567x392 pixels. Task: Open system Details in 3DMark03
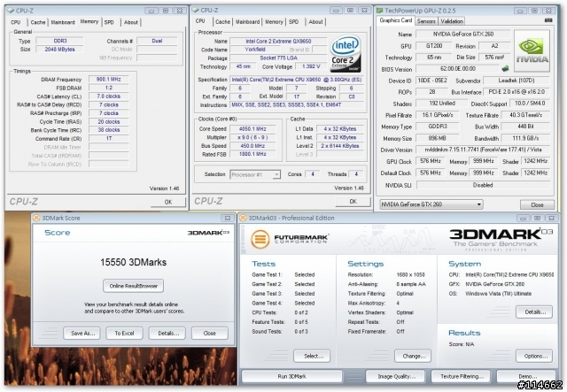tap(534, 311)
